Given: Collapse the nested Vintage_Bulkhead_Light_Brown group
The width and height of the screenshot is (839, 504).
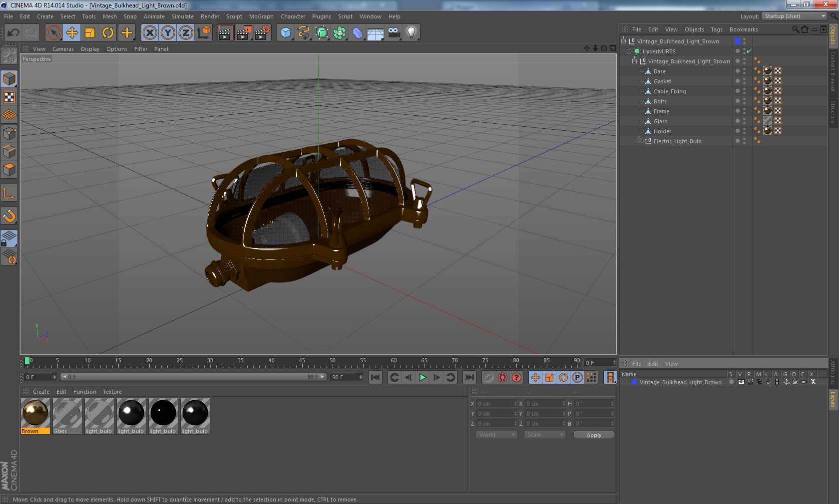Looking at the screenshot, I should click(x=634, y=61).
